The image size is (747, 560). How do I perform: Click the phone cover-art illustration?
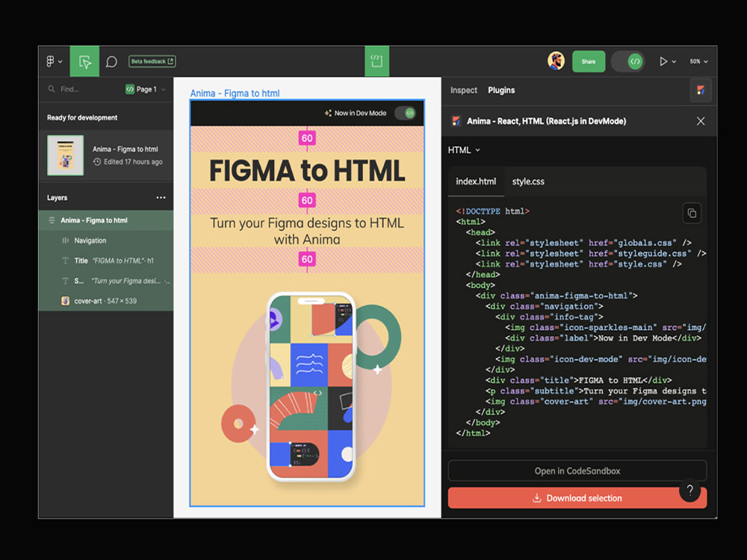(x=311, y=387)
